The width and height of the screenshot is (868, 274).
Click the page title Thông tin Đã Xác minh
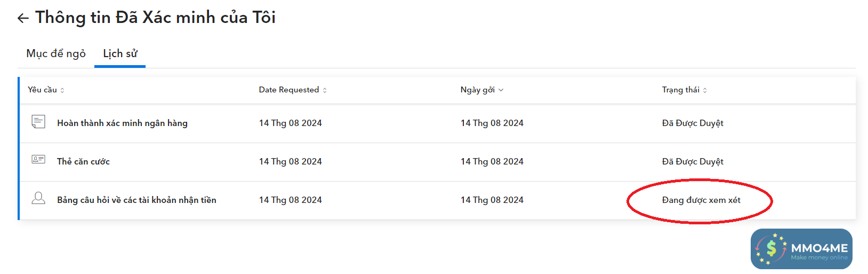pos(155,18)
